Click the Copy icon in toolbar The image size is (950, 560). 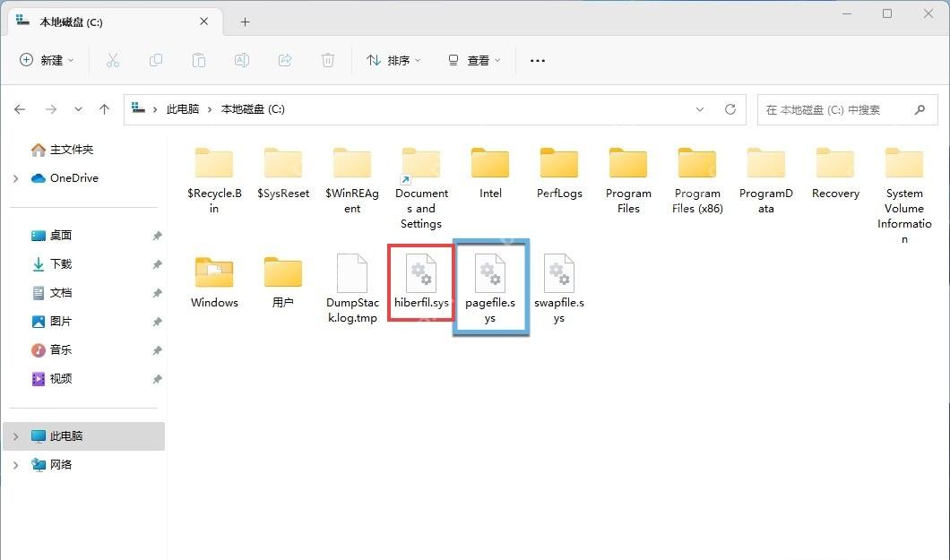[x=156, y=60]
